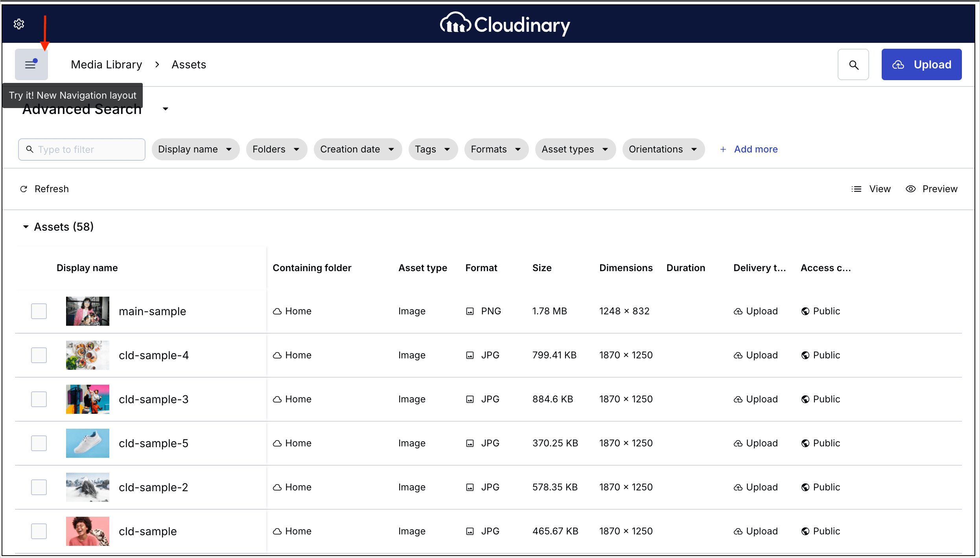
Task: Open the settings gear icon
Action: (x=19, y=24)
